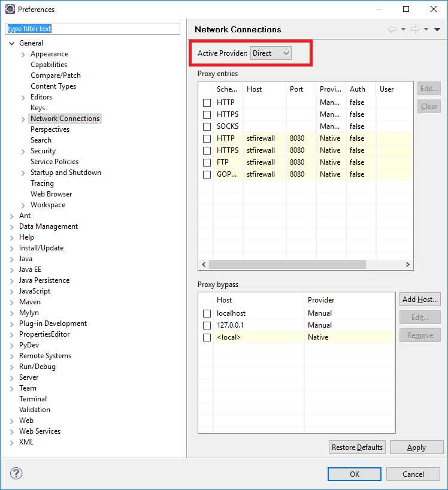
Task: Click the Clear button
Action: click(x=429, y=107)
